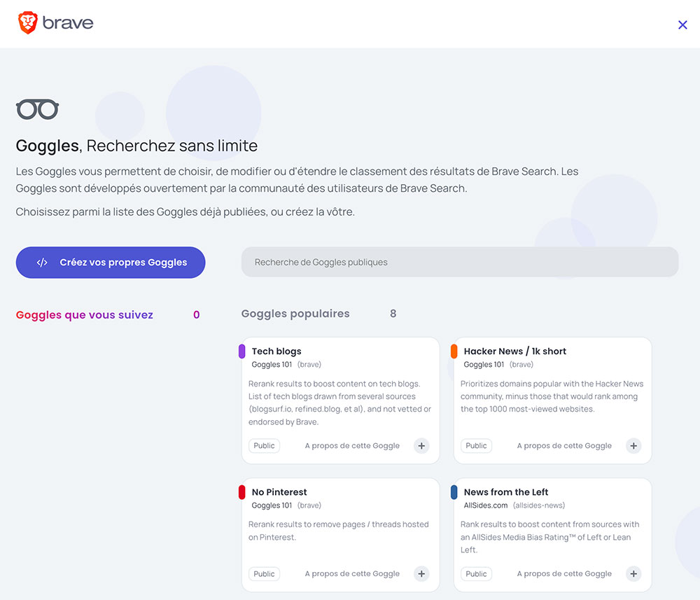
Task: Open A propos link for No Pinterest
Action: pos(352,573)
